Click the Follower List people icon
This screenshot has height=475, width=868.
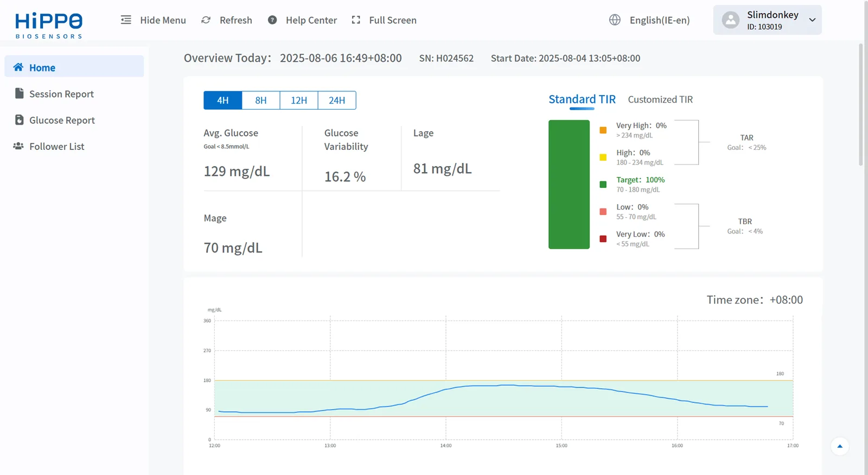tap(18, 146)
